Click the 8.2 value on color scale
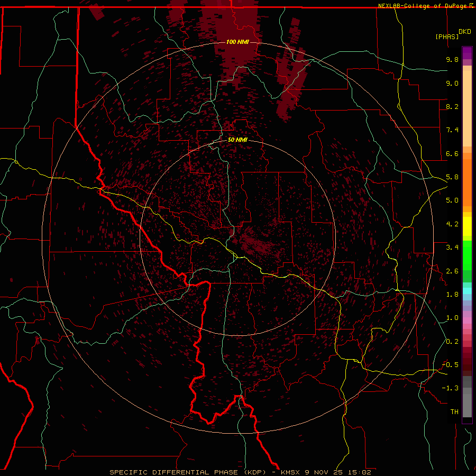 pyautogui.click(x=452, y=106)
